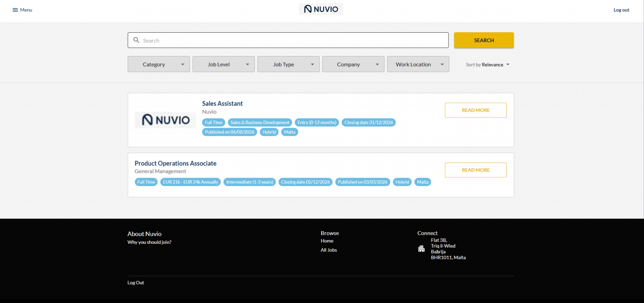The height and width of the screenshot is (303, 644).
Task: Click the Malta tag on Product Operations Associate
Action: (423, 182)
